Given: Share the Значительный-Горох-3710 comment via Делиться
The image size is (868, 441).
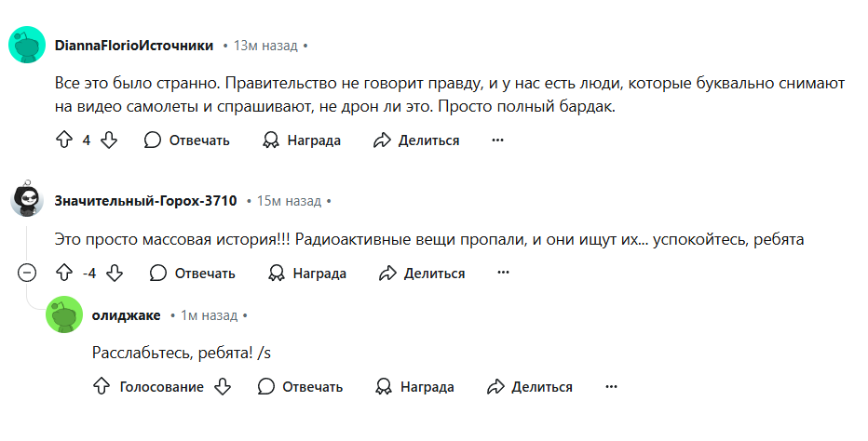Looking at the screenshot, I should [x=422, y=274].
